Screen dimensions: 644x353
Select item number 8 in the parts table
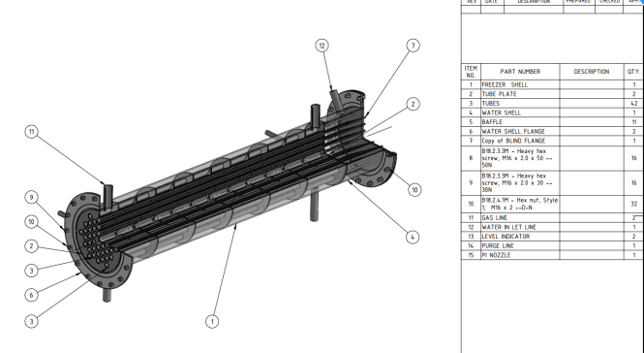click(471, 158)
